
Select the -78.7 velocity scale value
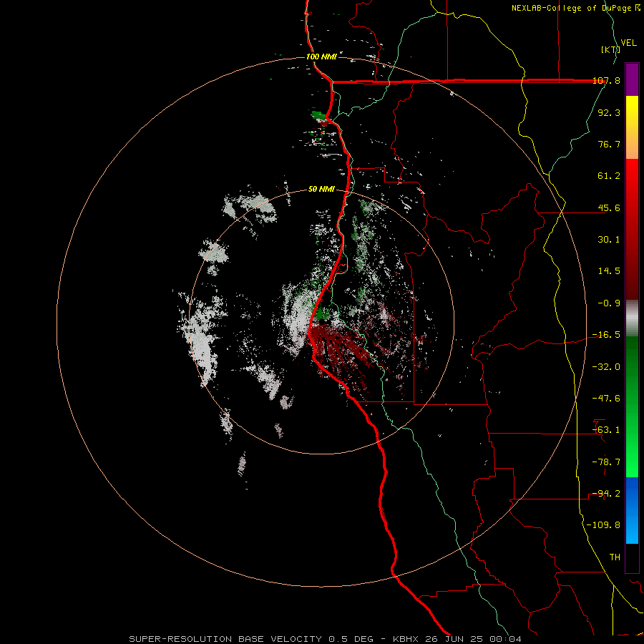point(607,462)
